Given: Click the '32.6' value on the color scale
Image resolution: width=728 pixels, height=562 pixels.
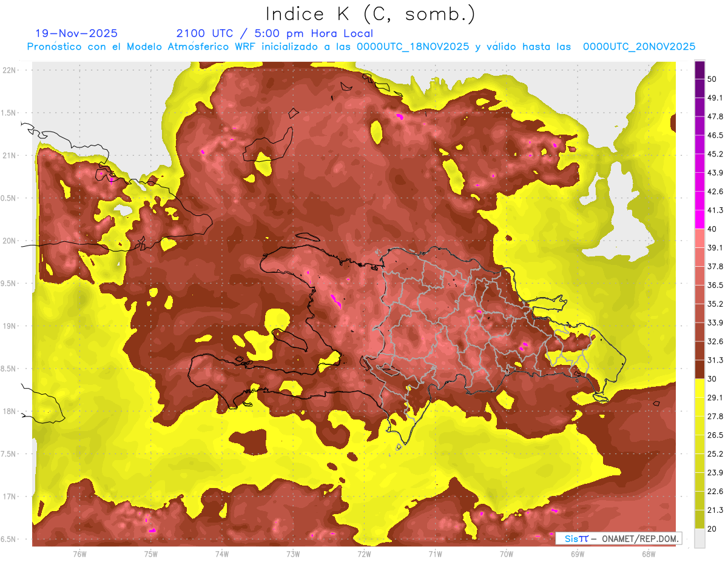Looking at the screenshot, I should pos(715,341).
